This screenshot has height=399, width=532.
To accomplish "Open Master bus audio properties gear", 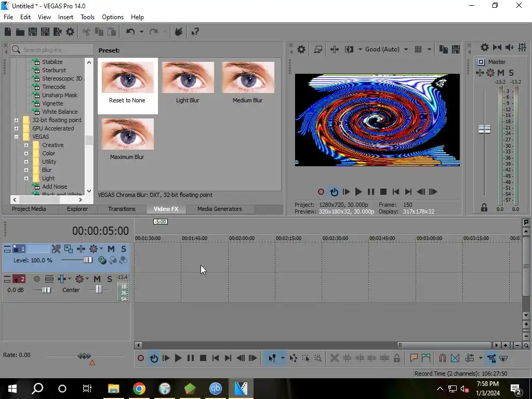I will [x=485, y=47].
